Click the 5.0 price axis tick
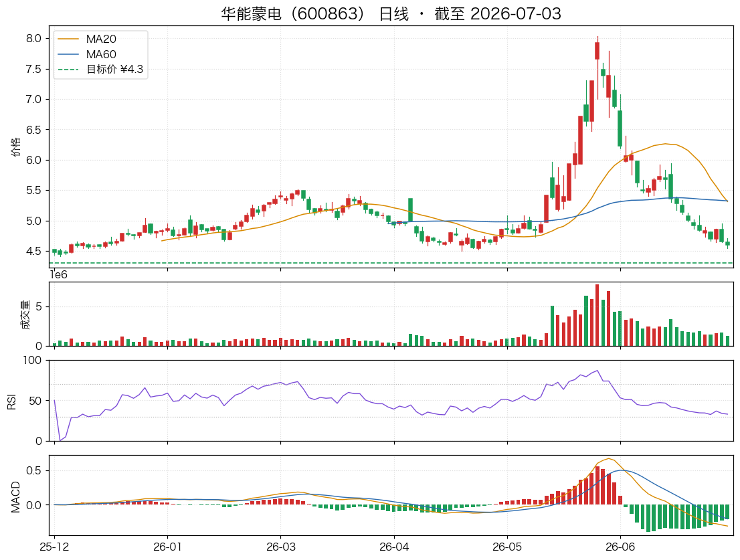 click(34, 221)
